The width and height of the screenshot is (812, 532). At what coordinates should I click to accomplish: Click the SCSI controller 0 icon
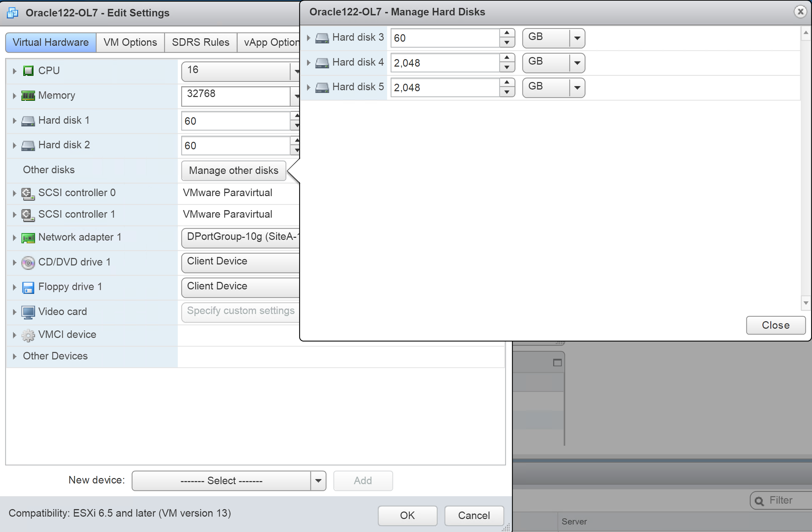pos(28,193)
